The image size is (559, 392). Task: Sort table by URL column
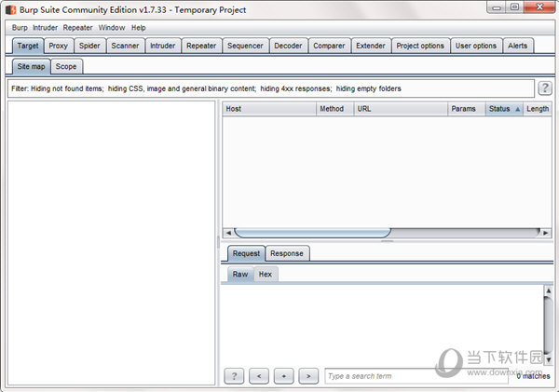coord(401,109)
